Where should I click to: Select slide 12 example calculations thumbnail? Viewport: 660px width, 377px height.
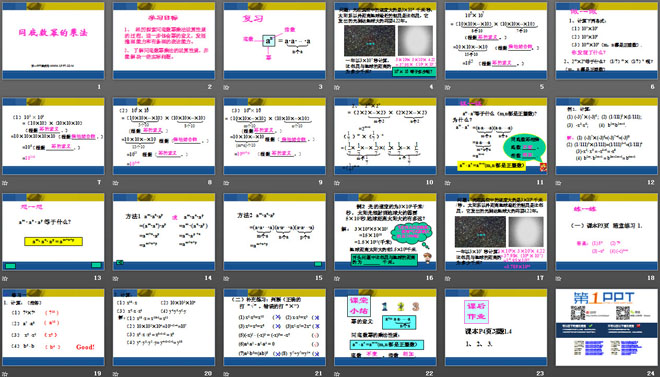click(x=607, y=136)
